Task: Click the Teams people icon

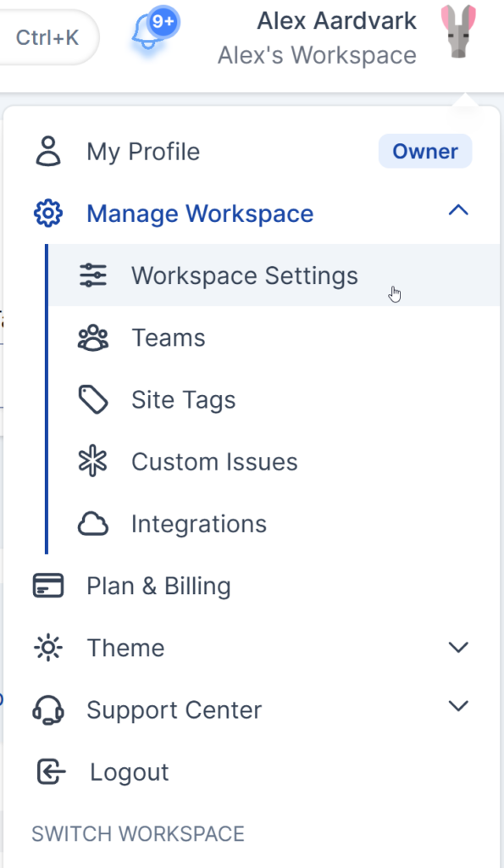Action: [93, 337]
